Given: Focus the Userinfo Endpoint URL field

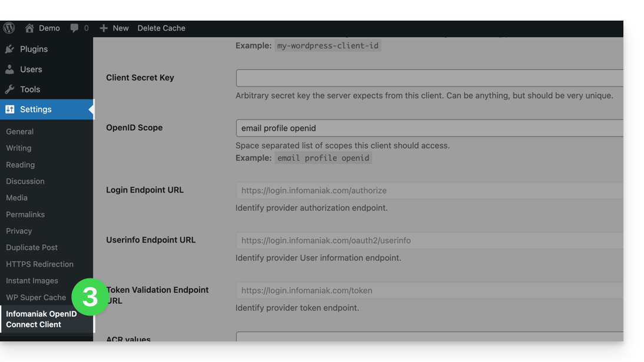Looking at the screenshot, I should [430, 240].
